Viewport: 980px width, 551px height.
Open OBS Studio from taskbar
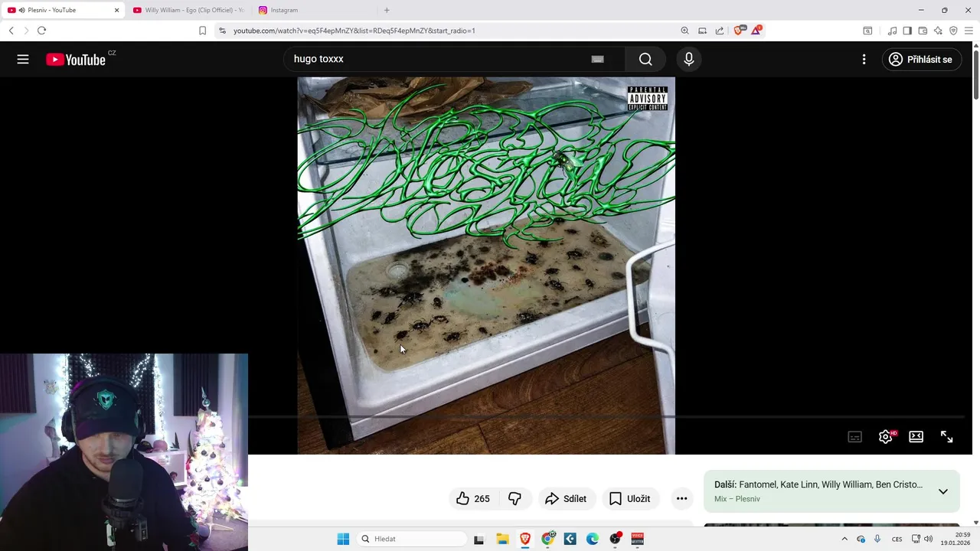click(x=615, y=539)
